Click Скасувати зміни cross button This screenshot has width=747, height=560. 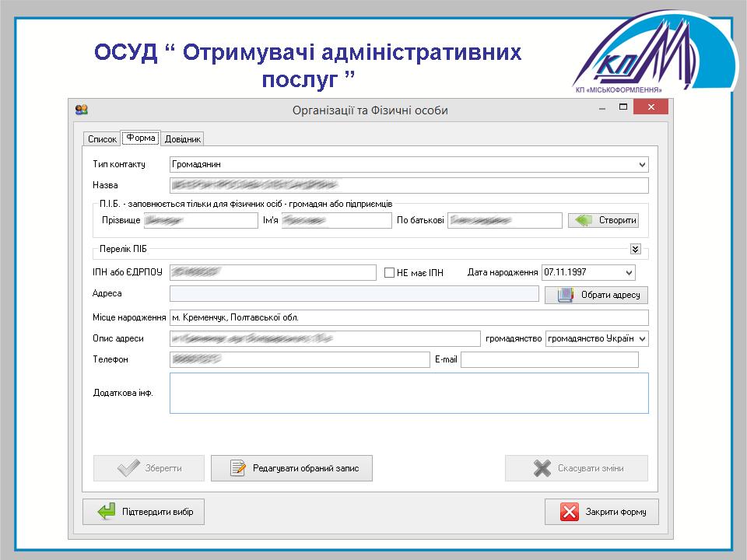[x=577, y=468]
